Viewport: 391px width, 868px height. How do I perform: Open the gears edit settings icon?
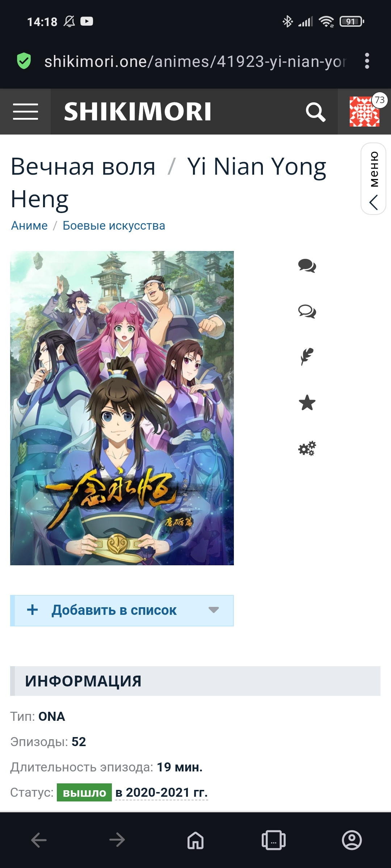[x=307, y=448]
